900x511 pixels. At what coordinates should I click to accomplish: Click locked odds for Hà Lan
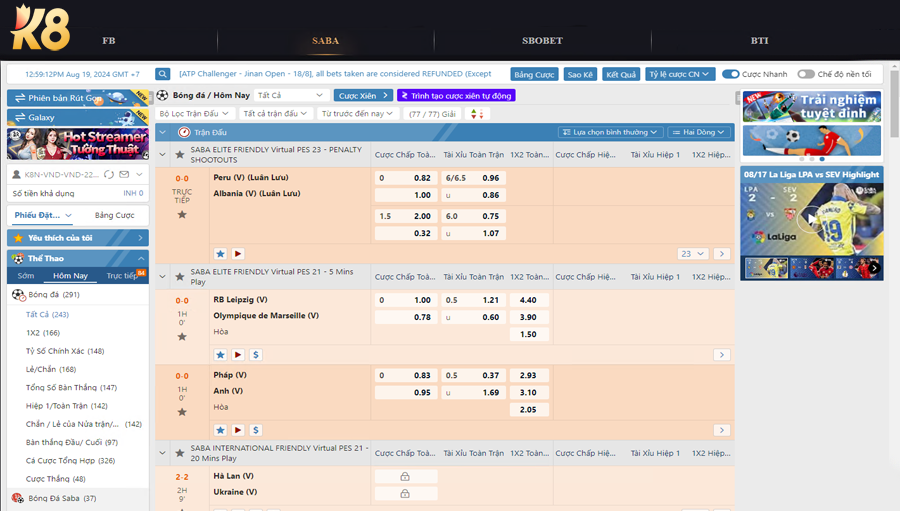click(406, 477)
